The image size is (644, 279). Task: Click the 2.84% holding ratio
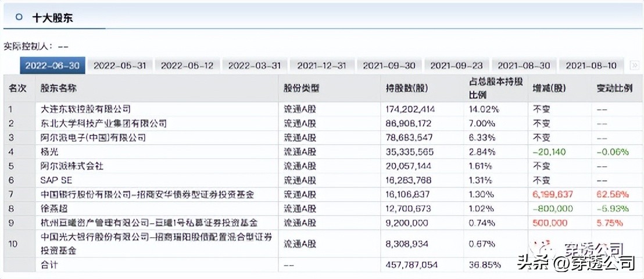(x=482, y=152)
